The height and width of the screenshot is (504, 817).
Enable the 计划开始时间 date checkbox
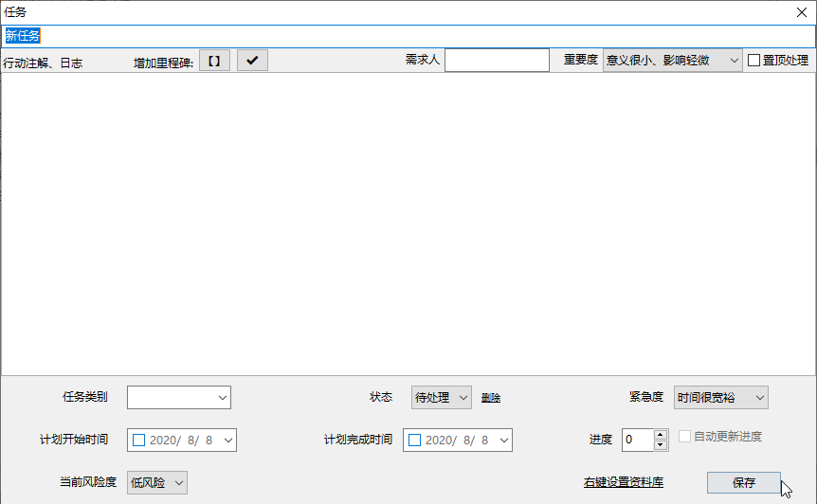pyautogui.click(x=139, y=441)
